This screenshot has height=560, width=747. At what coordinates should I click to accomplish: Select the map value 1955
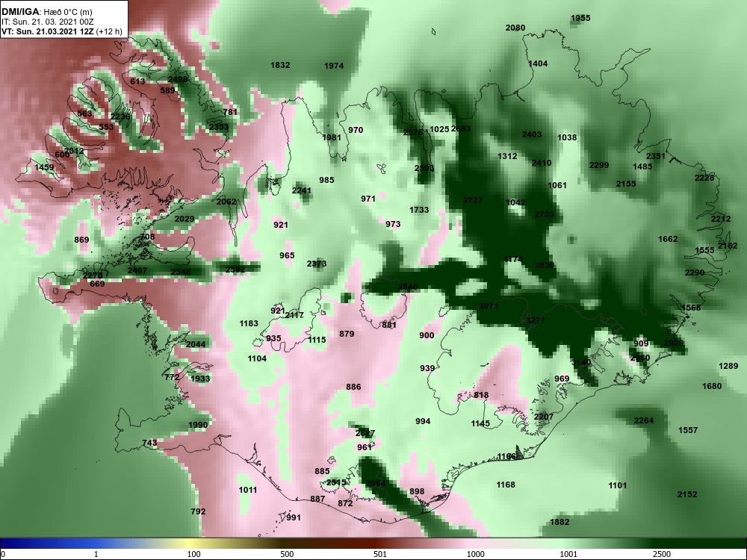pos(580,18)
